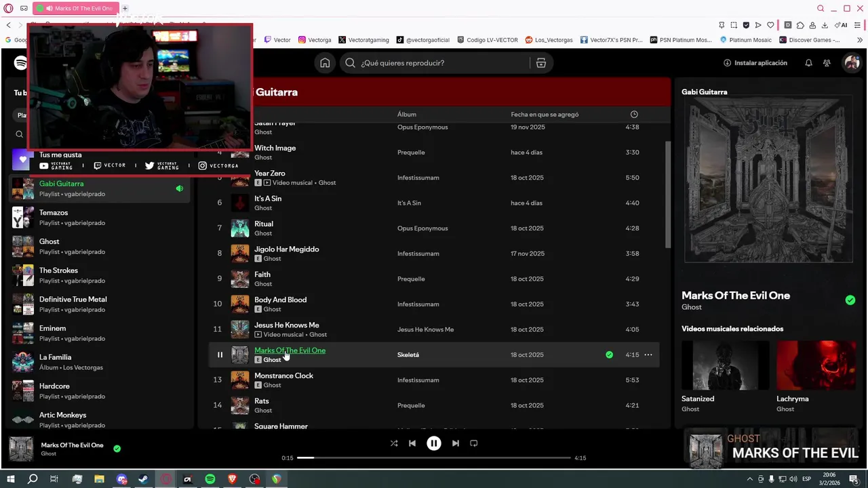Open Lachryma music video thumbnail
868x488 pixels.
tap(816, 365)
